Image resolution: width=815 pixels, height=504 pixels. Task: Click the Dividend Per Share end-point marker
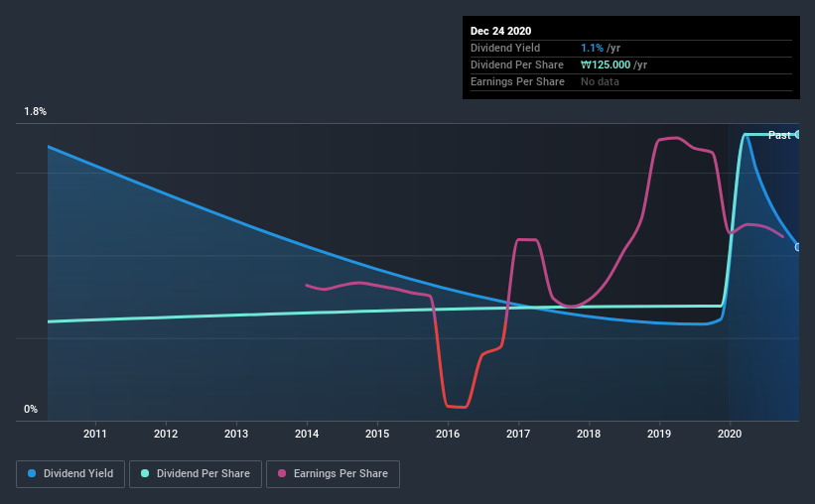(x=797, y=135)
